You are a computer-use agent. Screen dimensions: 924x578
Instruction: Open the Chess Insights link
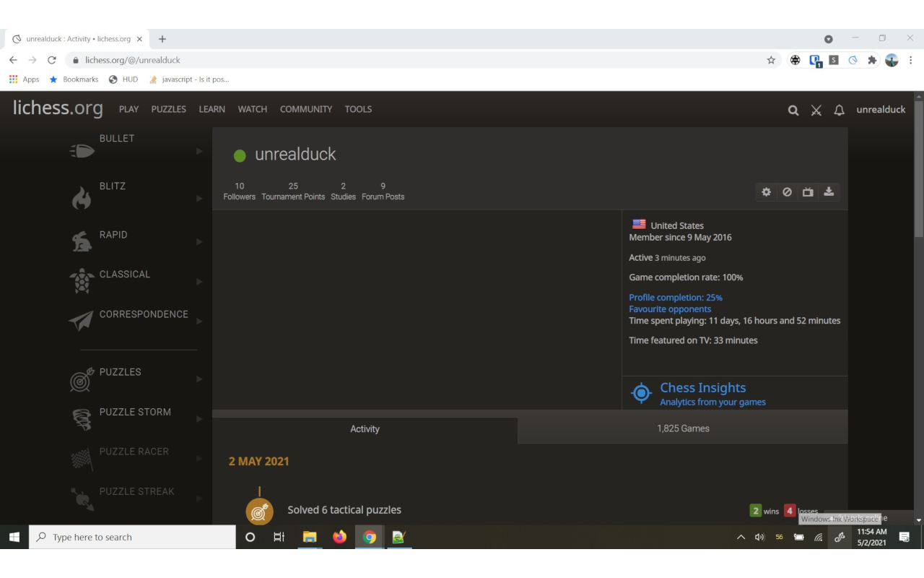[702, 388]
